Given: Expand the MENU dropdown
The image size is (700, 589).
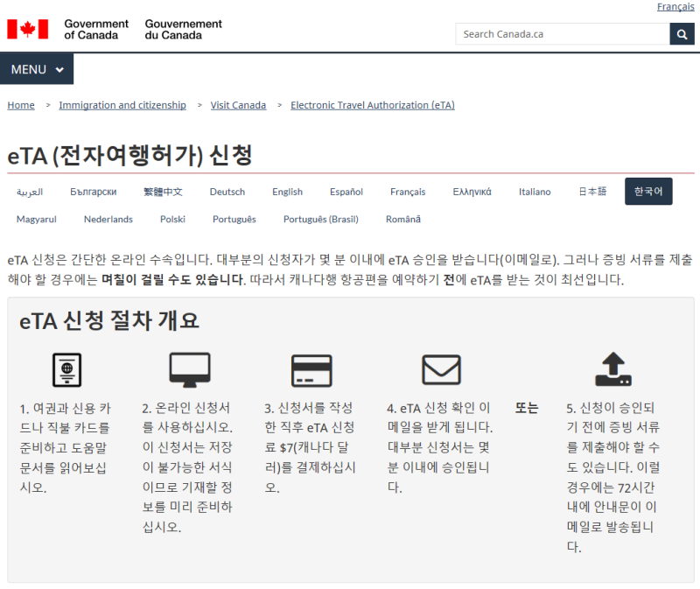Looking at the screenshot, I should point(37,69).
